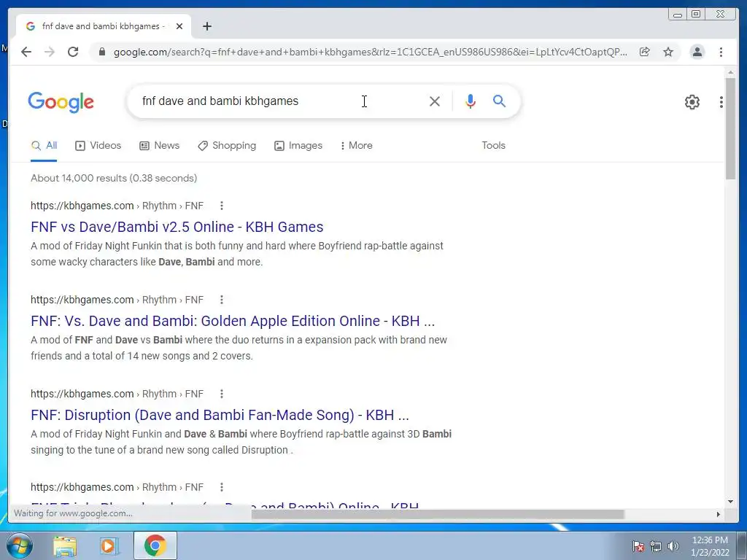This screenshot has height=560, width=747.
Task: Switch to the Images tab
Action: 298,146
